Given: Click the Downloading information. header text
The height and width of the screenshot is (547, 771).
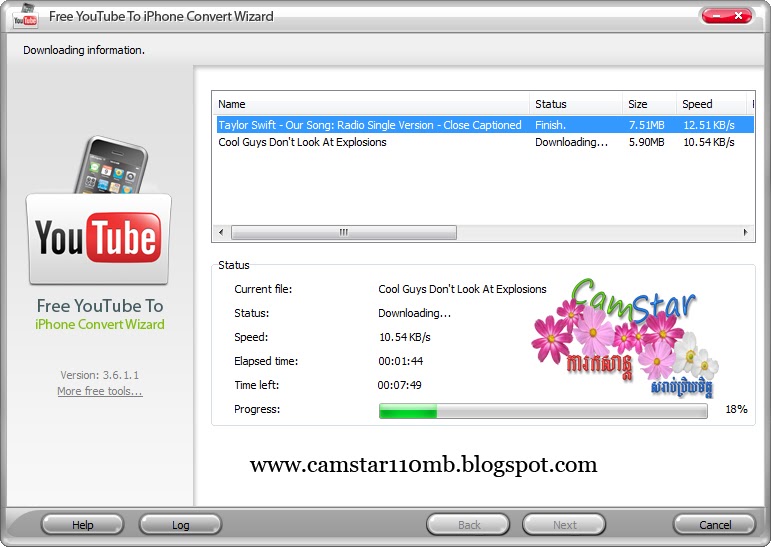Looking at the screenshot, I should tap(84, 50).
